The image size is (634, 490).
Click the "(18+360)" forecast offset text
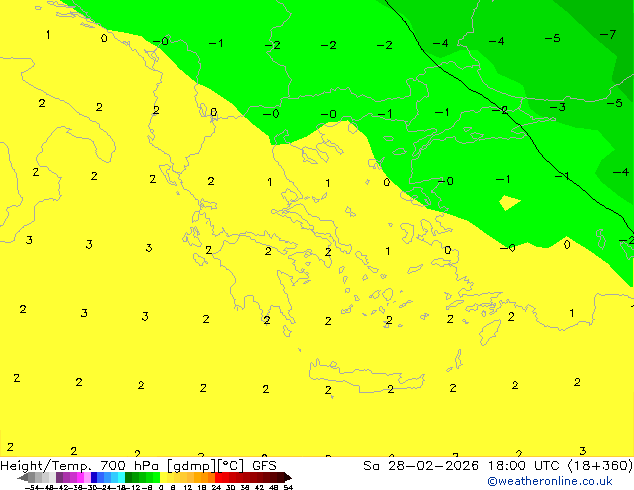(x=600, y=466)
